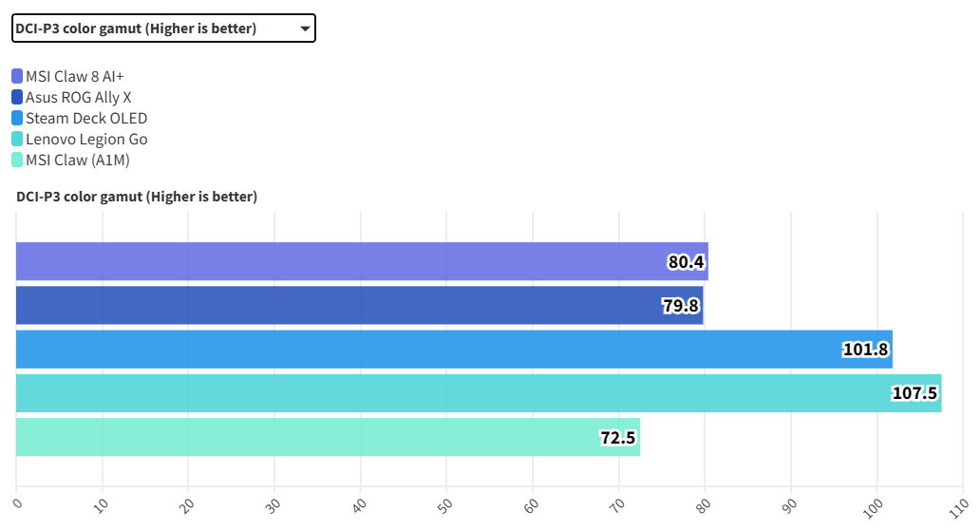This screenshot has height=531, width=980.
Task: Toggle Steam Deck OLED legend label
Action: pos(86,118)
